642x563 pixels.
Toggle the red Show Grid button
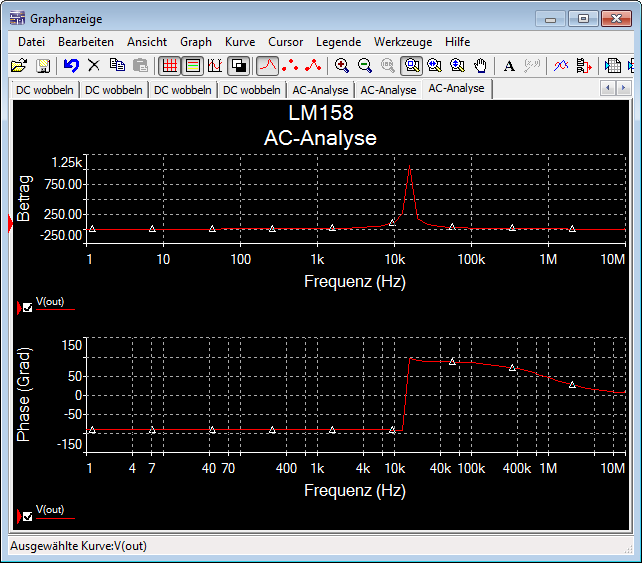point(170,66)
